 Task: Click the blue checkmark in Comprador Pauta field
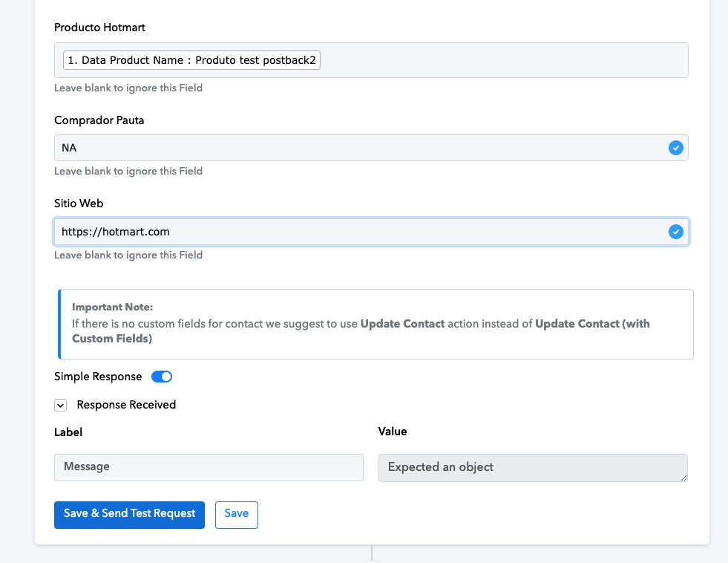click(675, 148)
